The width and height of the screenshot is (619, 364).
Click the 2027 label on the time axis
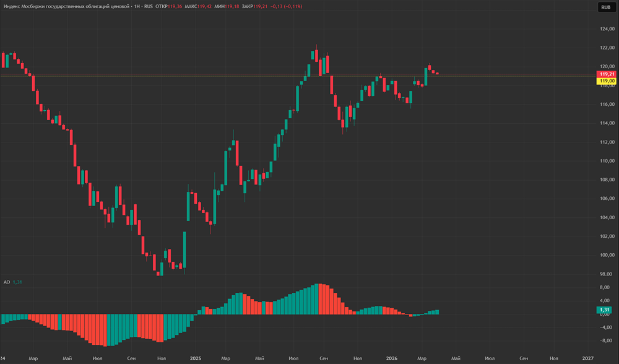[x=588, y=358]
